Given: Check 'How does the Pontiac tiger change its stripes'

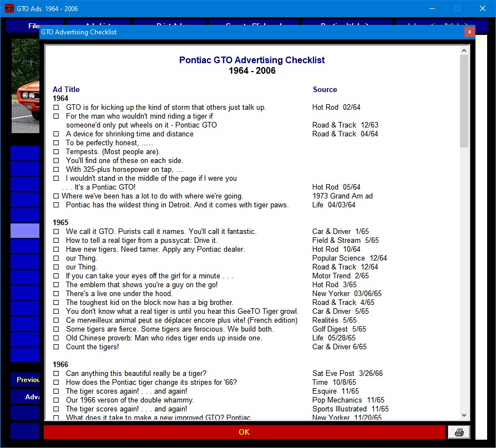Looking at the screenshot, I should [x=56, y=382].
